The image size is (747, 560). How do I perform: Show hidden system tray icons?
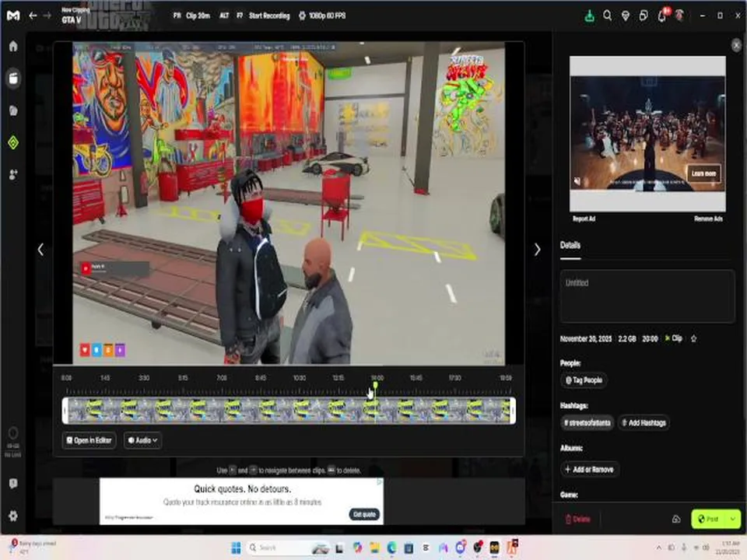tap(658, 548)
